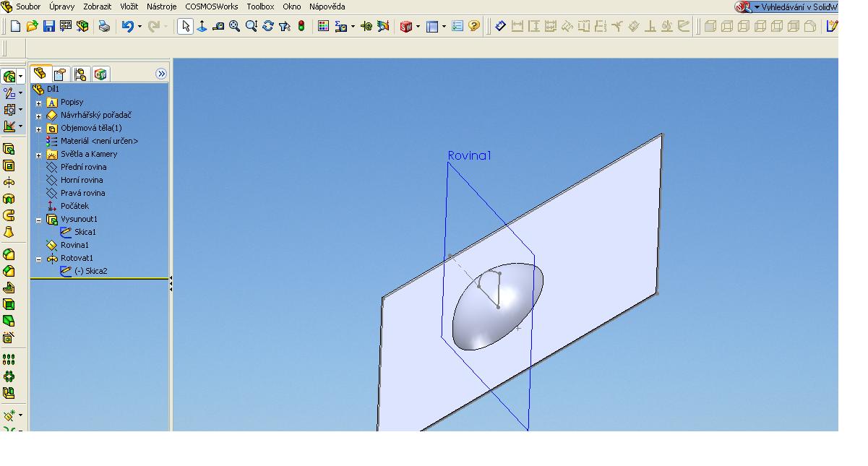Click the Vyhledávání v SolidWorks search field
Viewport: 868px width, 466px height.
pos(797,7)
